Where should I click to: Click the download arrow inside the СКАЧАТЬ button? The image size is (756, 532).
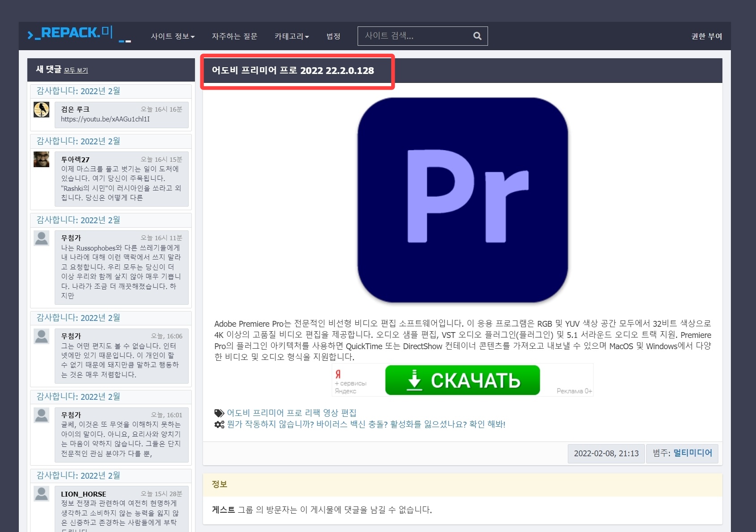point(415,380)
